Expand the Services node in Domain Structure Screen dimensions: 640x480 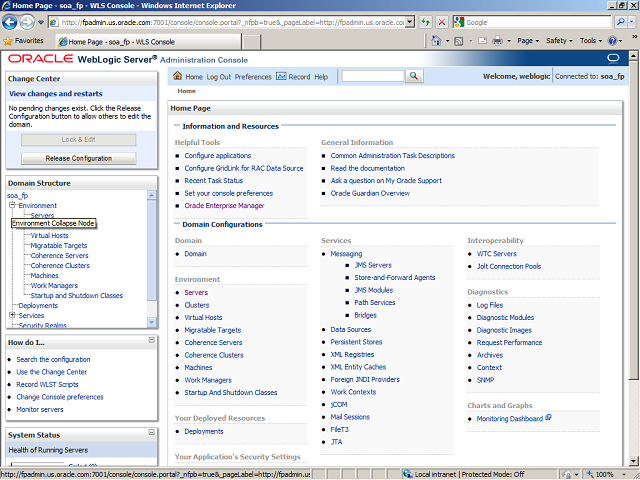click(x=13, y=315)
